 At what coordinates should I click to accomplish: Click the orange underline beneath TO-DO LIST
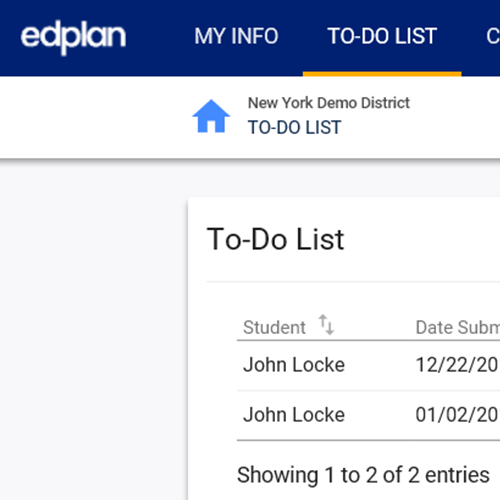382,74
